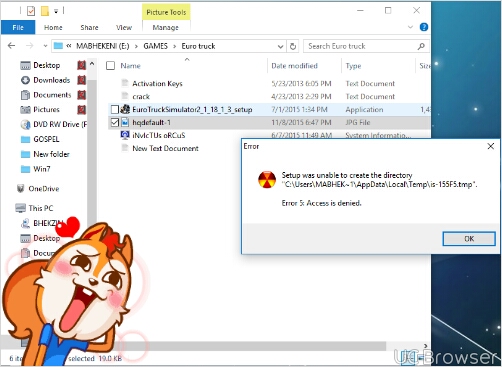Click the pin icon beside Desktop

point(82,65)
